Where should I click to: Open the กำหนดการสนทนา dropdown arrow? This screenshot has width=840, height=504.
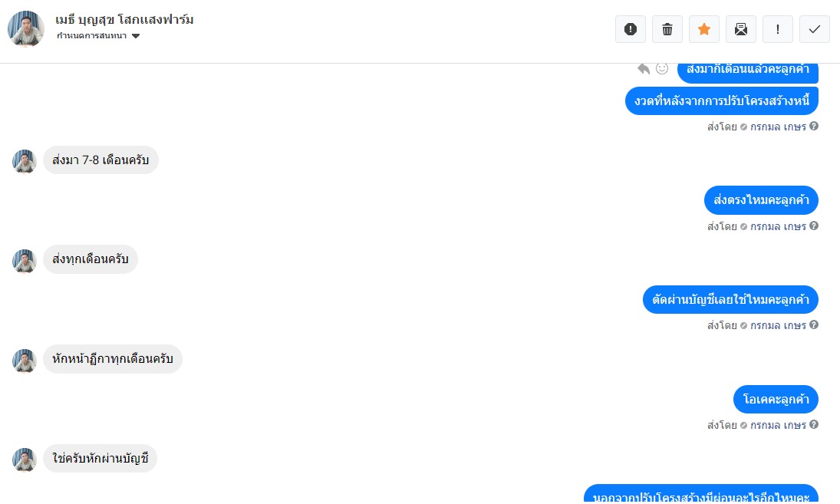tap(136, 36)
